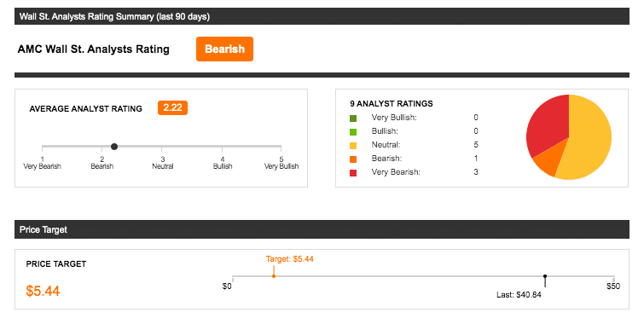The height and width of the screenshot is (318, 644).
Task: Click the Price Target section header
Action: click(322, 229)
